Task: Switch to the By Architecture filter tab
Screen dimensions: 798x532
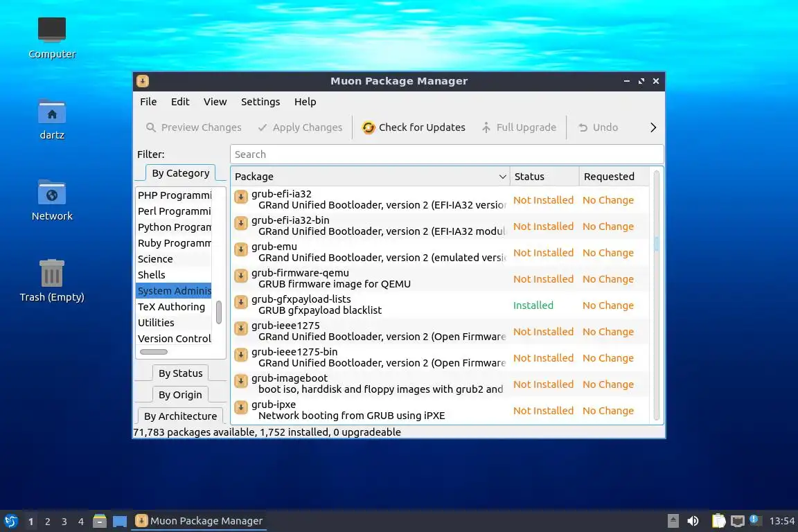Action: tap(180, 416)
